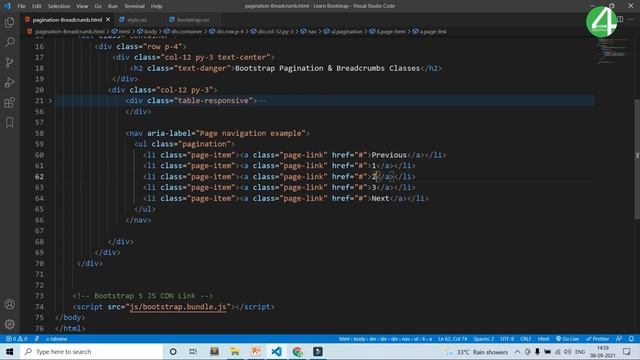Open html breadcrumb dropdown
The image size is (640, 360).
[121, 31]
